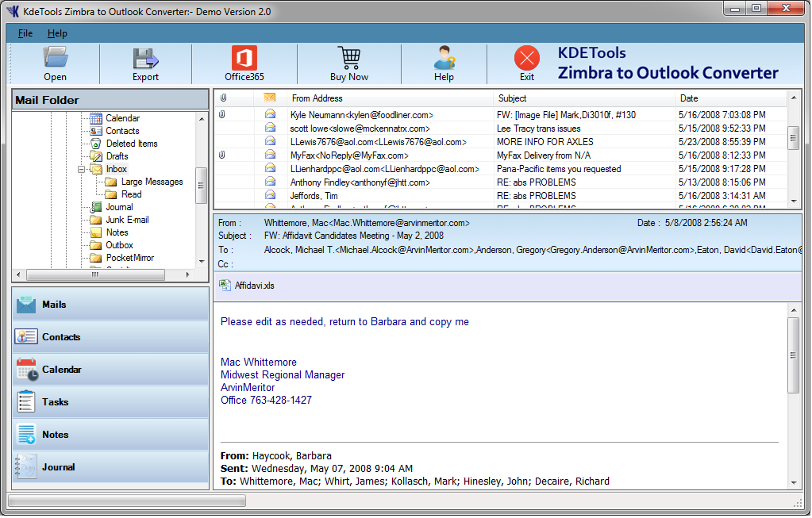812x518 pixels.
Task: Click the red Exit icon
Action: click(x=526, y=58)
